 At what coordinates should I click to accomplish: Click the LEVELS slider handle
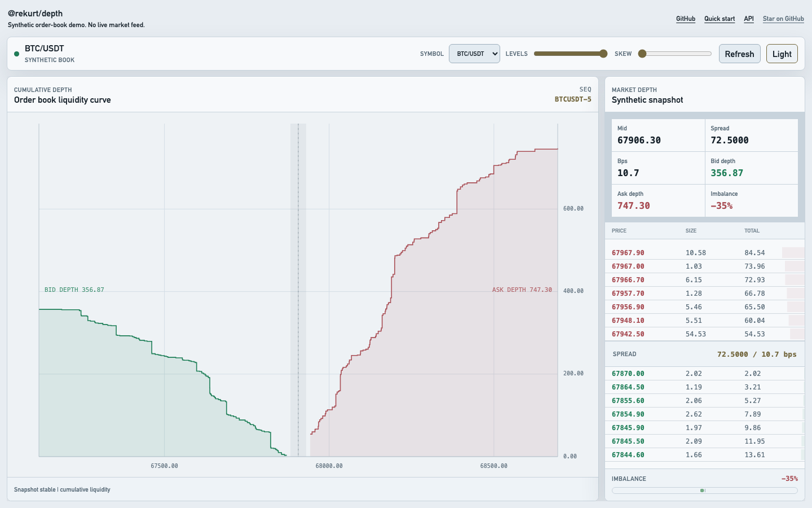603,54
